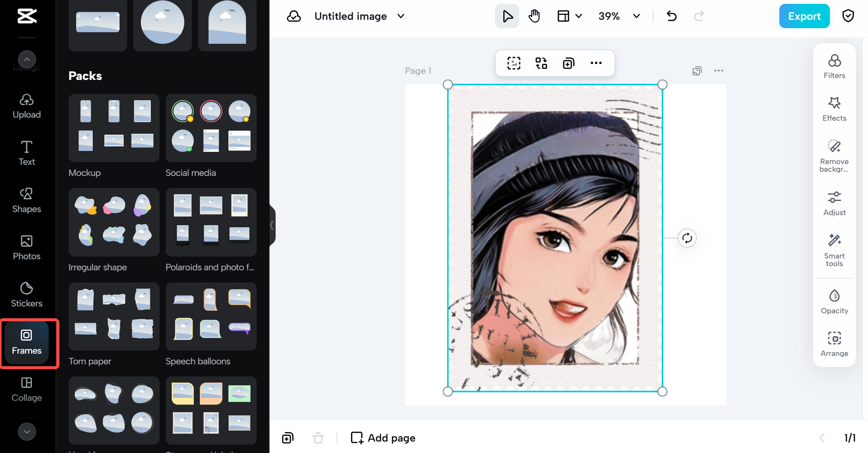The width and height of the screenshot is (868, 453).
Task: Click the Add page button
Action: click(x=383, y=438)
